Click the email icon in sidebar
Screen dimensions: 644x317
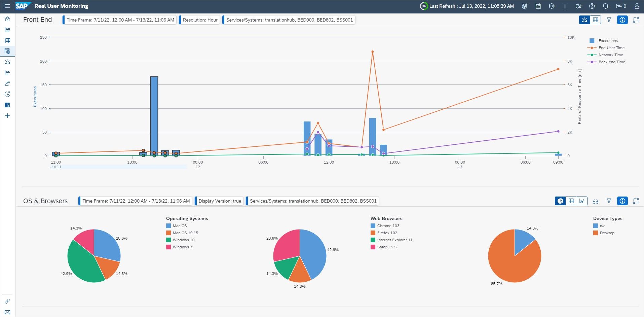[x=7, y=312]
